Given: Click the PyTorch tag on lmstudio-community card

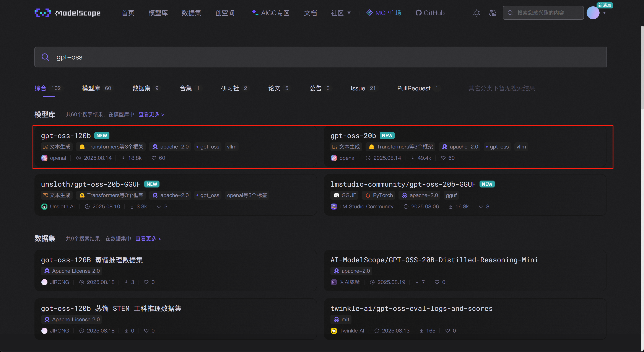Looking at the screenshot, I should (x=379, y=195).
